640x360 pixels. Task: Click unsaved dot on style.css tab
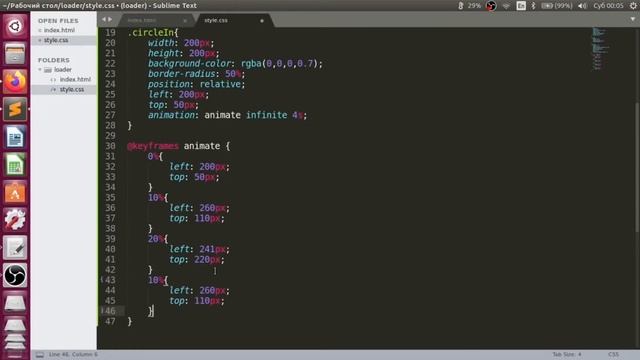tap(262, 20)
